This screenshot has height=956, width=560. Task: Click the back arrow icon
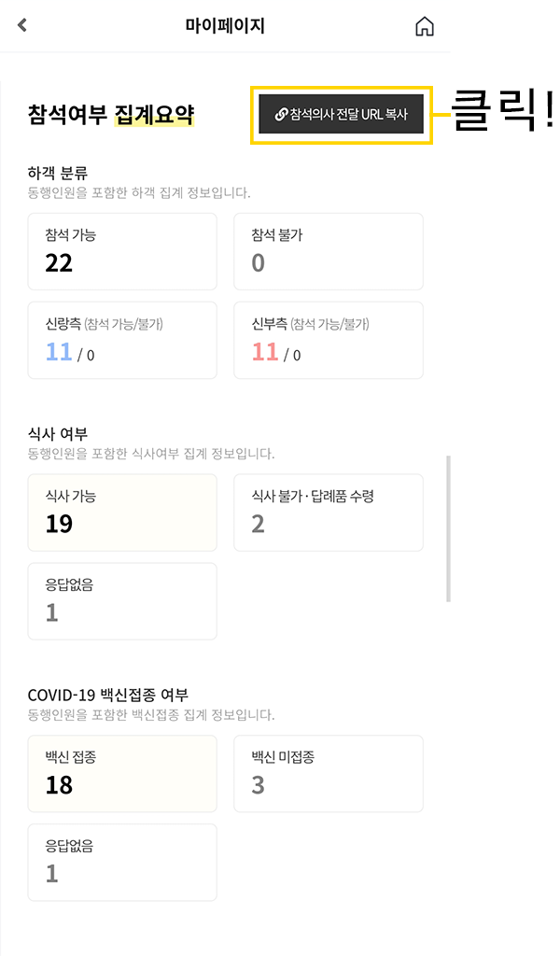(x=22, y=26)
